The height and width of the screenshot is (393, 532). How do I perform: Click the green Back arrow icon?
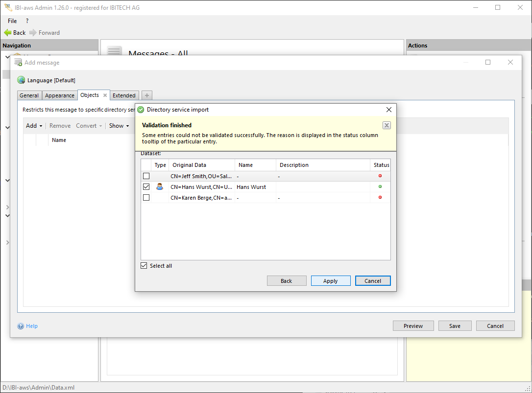tap(8, 33)
